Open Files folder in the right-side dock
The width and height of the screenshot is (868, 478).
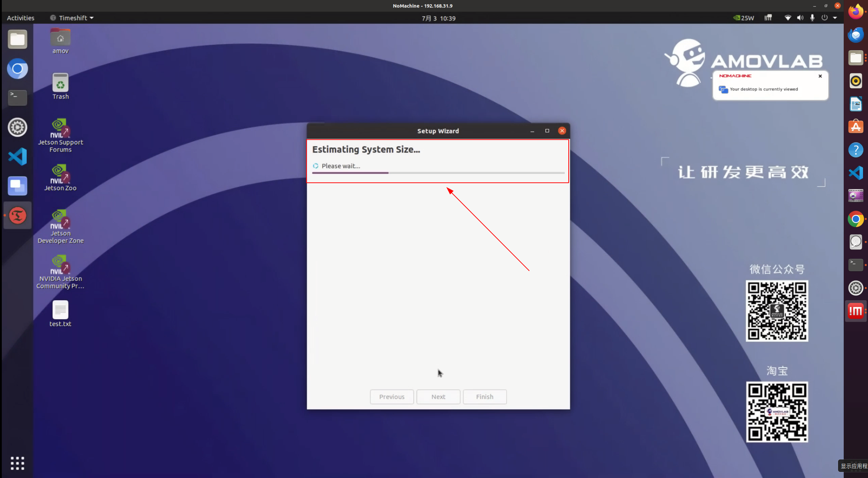855,58
